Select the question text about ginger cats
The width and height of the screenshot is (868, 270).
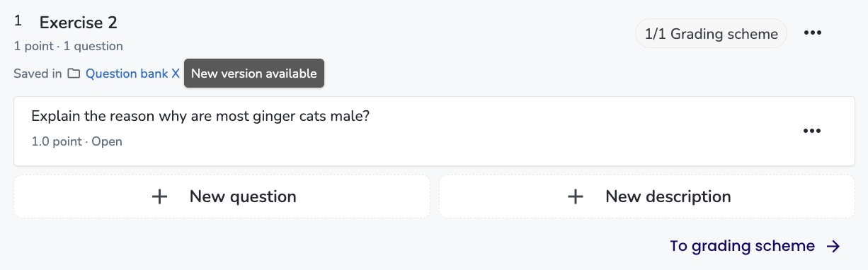tap(200, 116)
